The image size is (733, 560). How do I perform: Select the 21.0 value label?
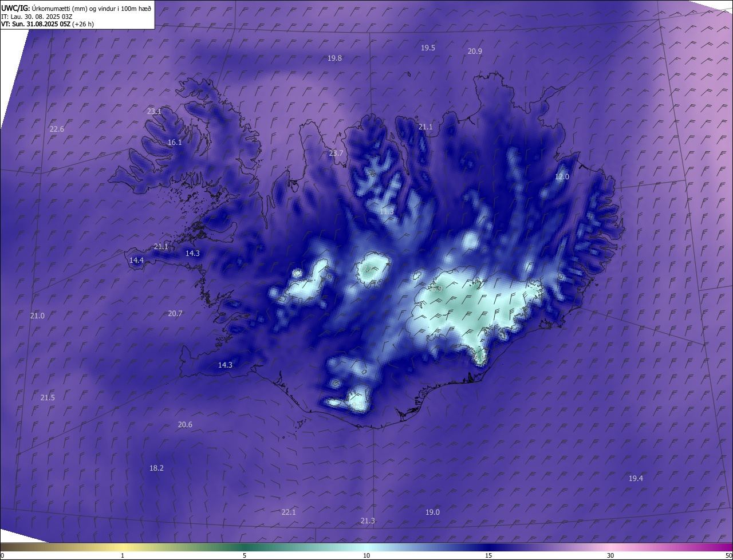point(37,316)
